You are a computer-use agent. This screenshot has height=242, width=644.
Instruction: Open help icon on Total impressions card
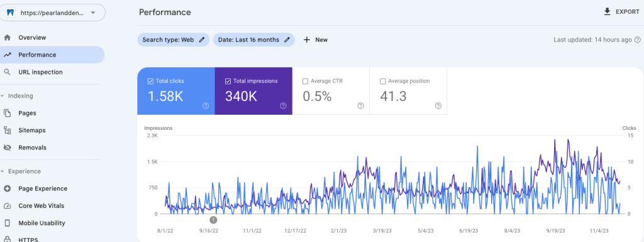(283, 106)
